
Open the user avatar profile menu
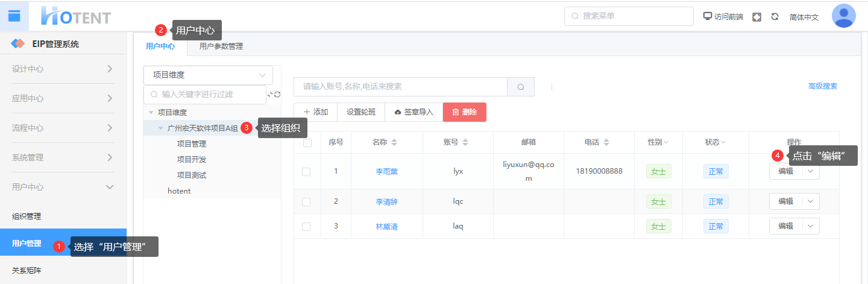[x=843, y=16]
